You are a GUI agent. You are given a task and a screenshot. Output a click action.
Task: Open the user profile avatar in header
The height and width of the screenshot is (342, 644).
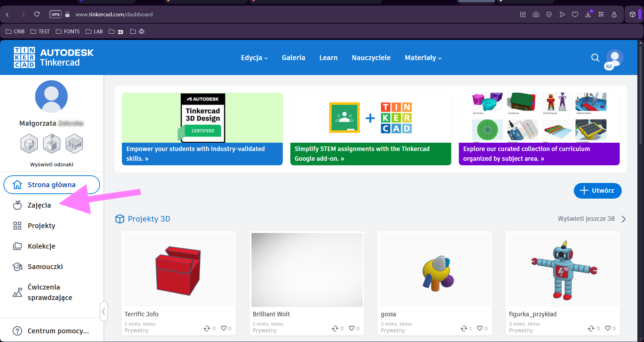click(x=614, y=58)
